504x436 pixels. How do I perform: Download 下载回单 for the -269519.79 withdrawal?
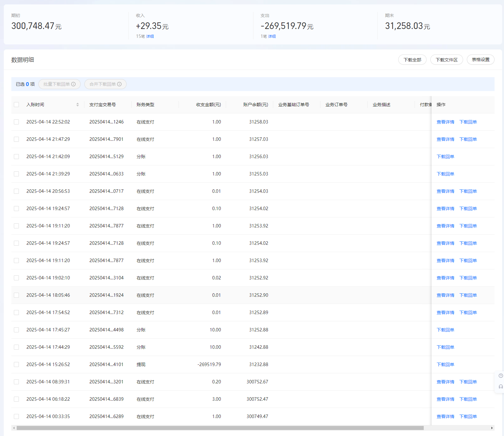(x=445, y=364)
